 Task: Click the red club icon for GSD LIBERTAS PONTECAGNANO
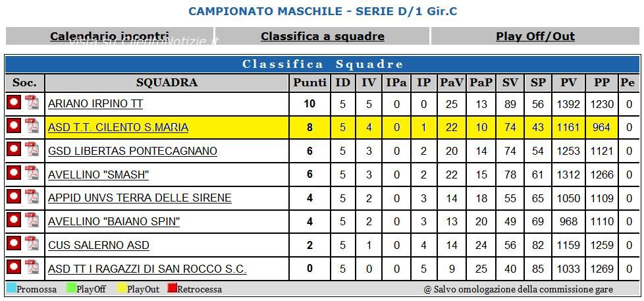(x=14, y=150)
